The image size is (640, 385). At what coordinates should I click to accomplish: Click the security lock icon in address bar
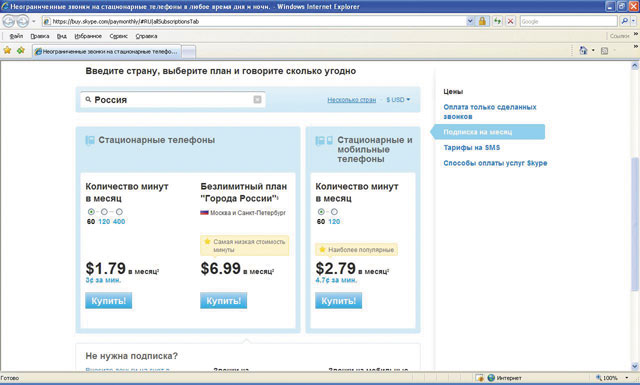click(482, 21)
